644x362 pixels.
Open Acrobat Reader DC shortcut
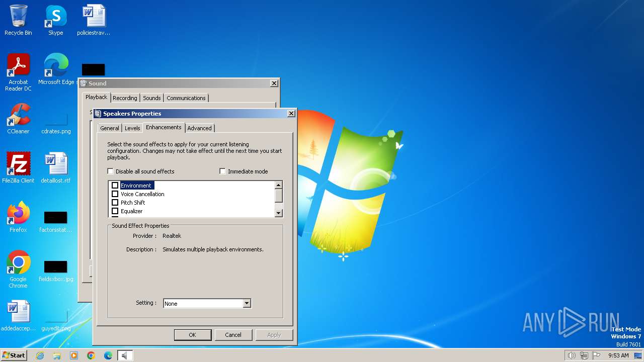pyautogui.click(x=18, y=72)
